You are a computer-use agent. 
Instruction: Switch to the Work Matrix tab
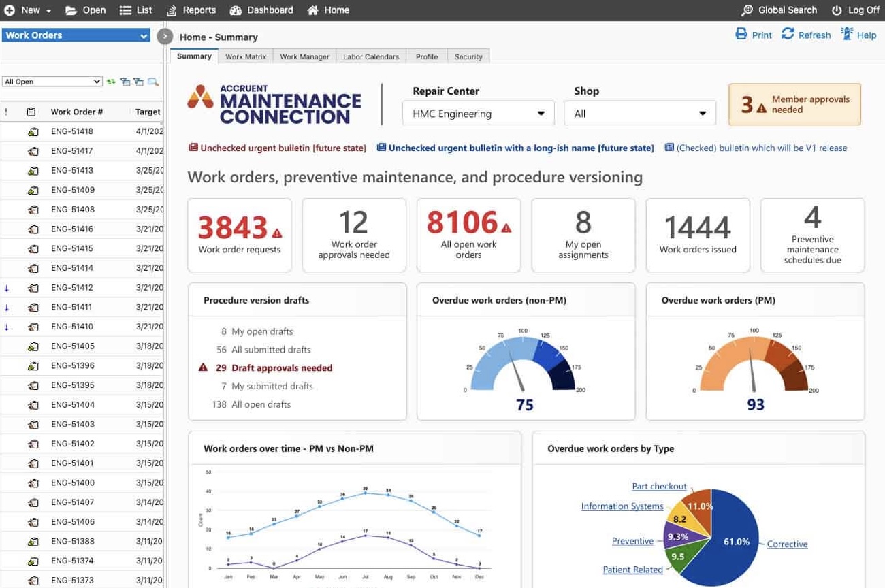[x=246, y=57]
